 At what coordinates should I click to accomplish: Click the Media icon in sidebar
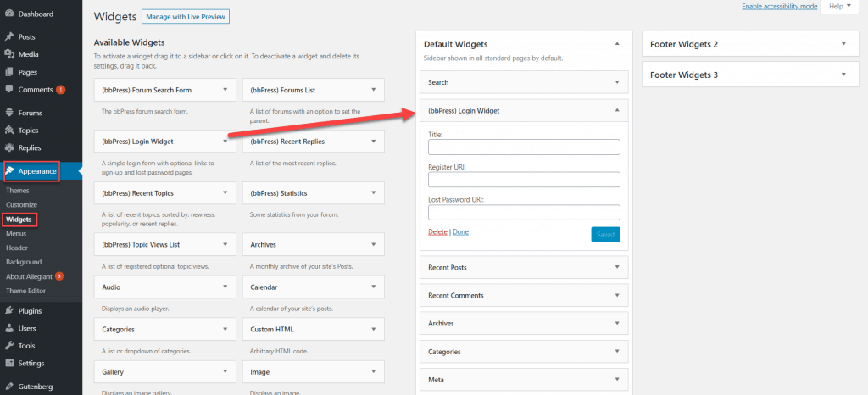(x=8, y=54)
